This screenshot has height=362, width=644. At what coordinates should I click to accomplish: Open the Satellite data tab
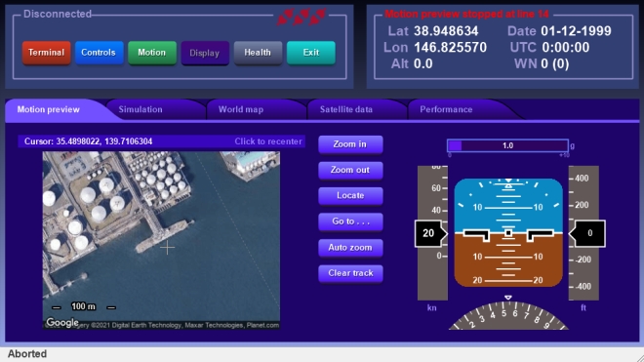pos(346,109)
